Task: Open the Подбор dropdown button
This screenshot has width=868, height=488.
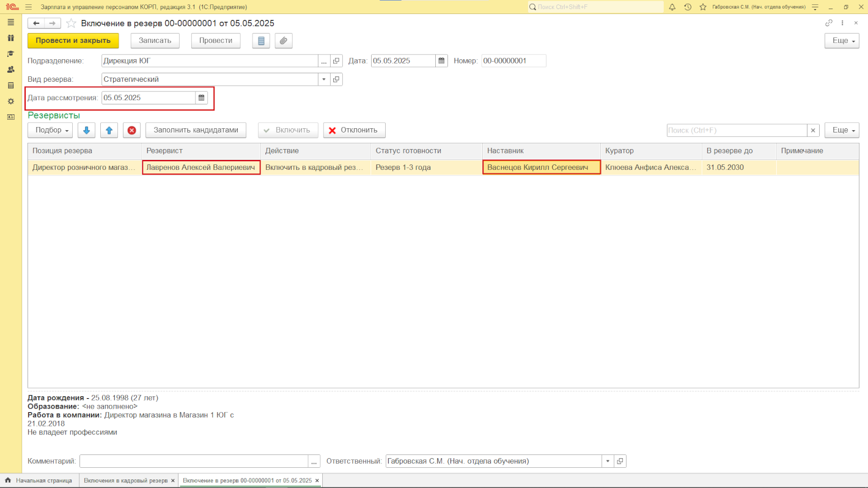Action: (51, 130)
